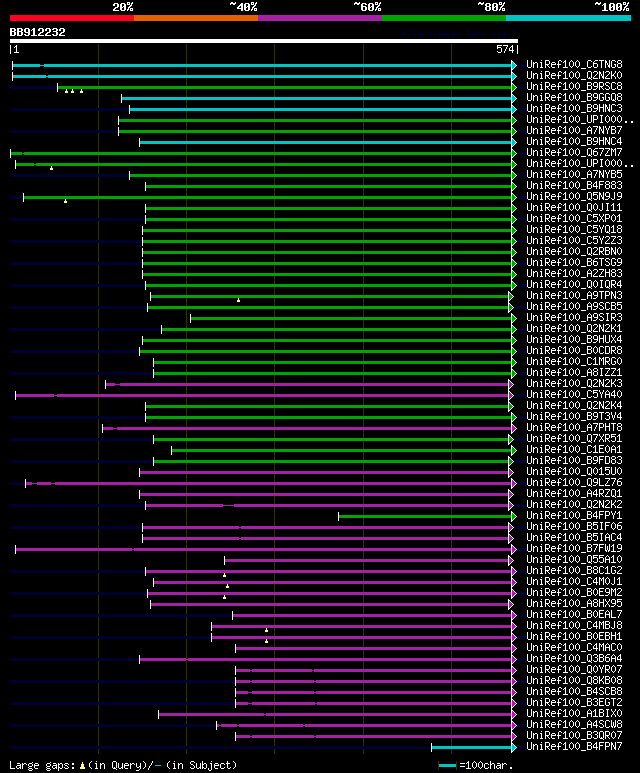Click the arrowhead ending the UniRef100_Q9LZ76 bar
Screen dimensions: 640x773
[x=514, y=484]
